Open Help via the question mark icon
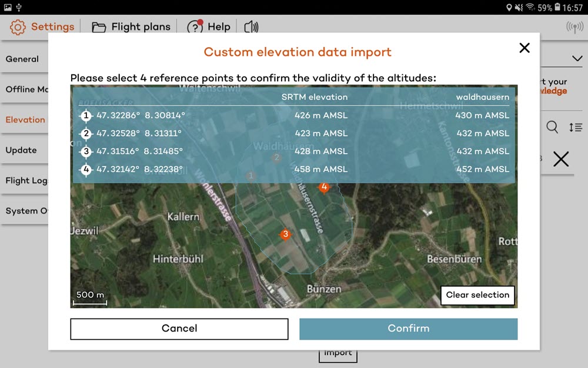The width and height of the screenshot is (588, 368). click(x=194, y=26)
